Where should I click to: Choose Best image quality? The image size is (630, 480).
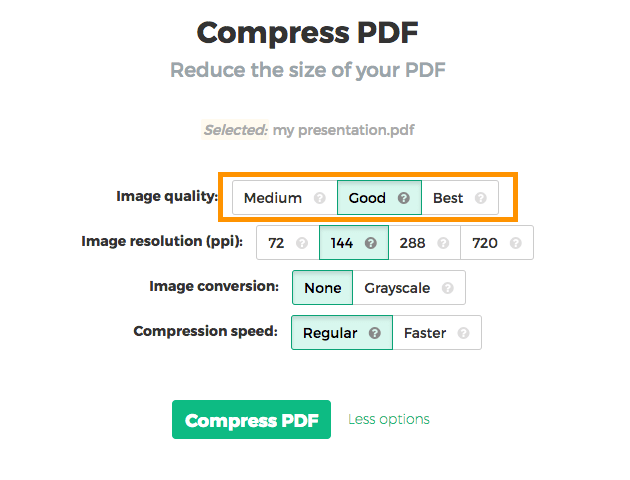pos(448,198)
